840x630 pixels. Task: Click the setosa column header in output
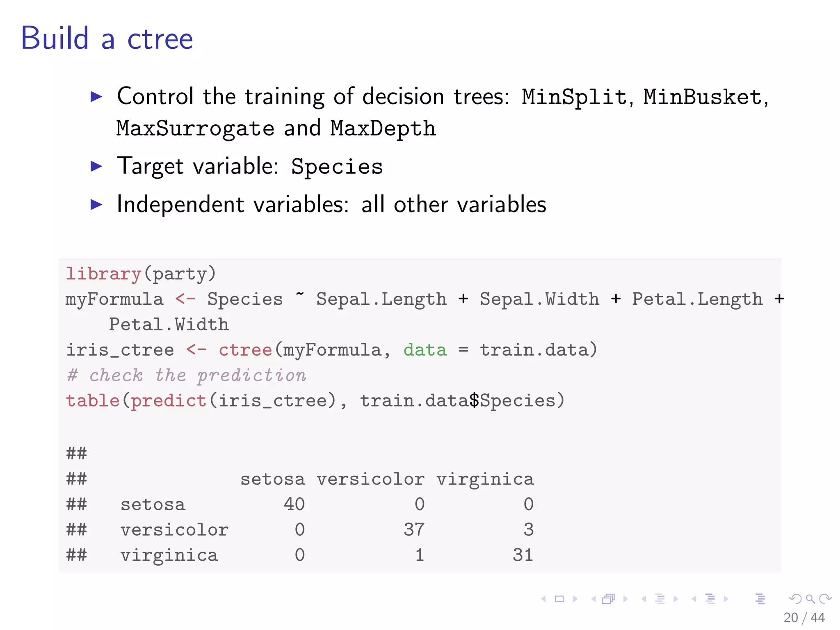[x=273, y=479]
